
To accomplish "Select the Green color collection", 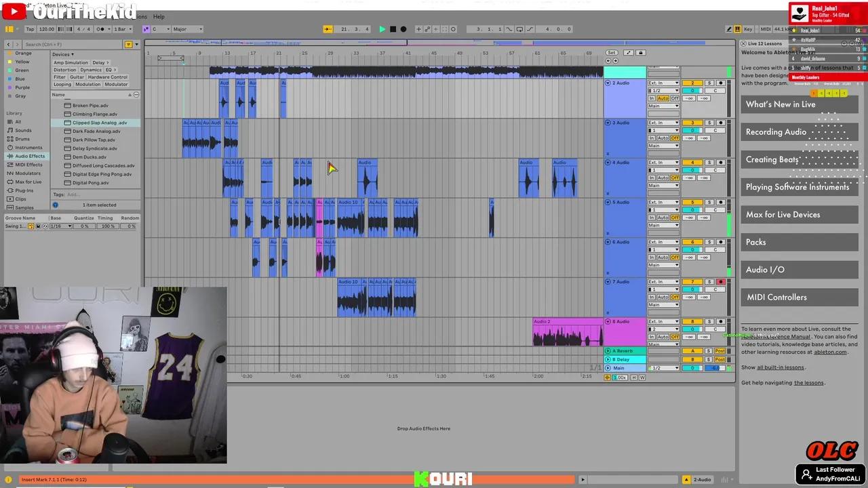I will tap(22, 70).
